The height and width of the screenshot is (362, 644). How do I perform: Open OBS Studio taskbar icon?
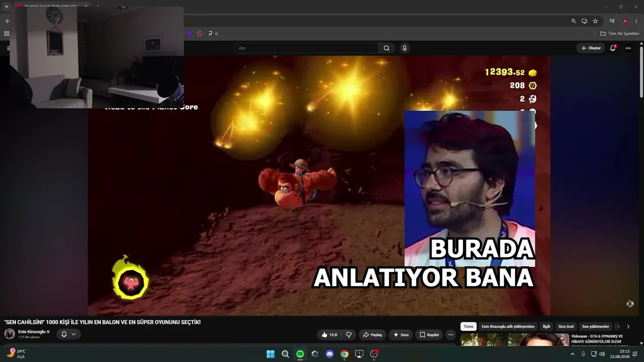[x=374, y=354]
